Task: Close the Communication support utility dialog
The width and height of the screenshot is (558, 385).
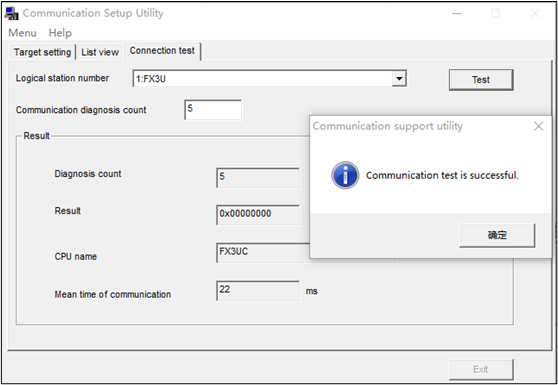Action: [538, 126]
